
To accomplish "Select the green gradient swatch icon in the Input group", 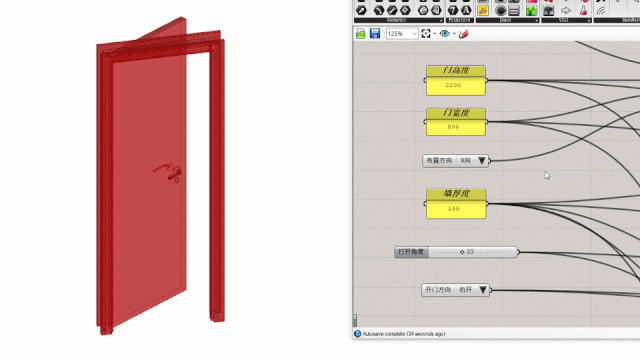I will (531, 11).
